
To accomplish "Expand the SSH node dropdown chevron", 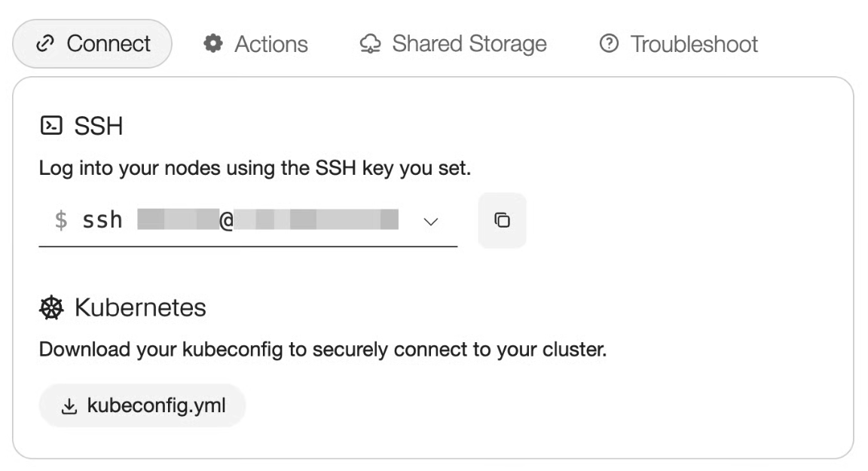I will click(431, 222).
